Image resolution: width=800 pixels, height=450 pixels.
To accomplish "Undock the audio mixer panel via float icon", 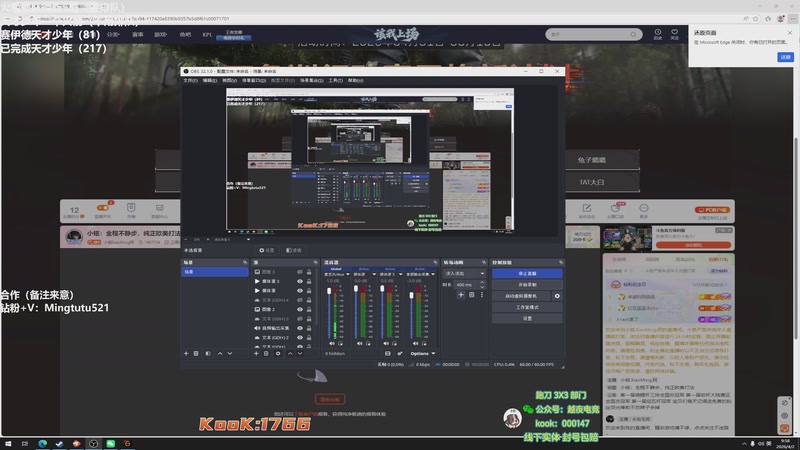I will 435,262.
